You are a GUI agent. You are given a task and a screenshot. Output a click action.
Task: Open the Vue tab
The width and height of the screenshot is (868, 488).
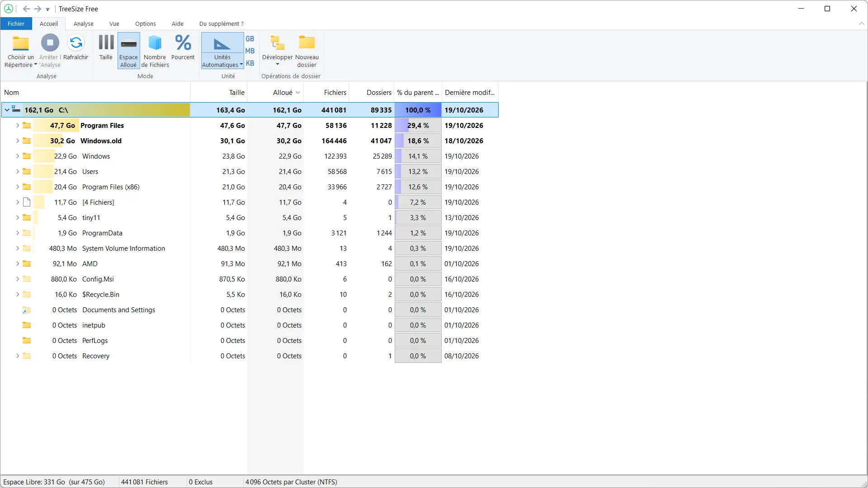114,23
